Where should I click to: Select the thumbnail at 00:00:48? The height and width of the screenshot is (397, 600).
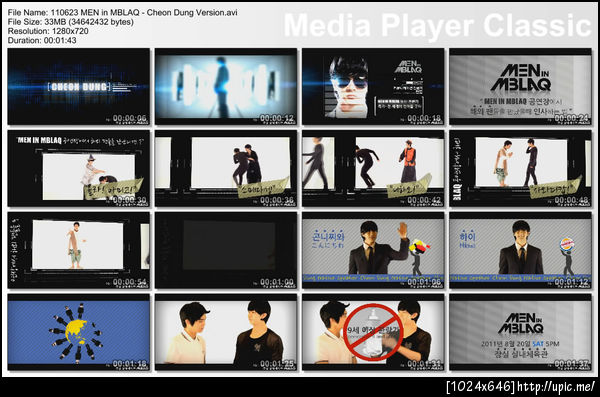(520, 168)
